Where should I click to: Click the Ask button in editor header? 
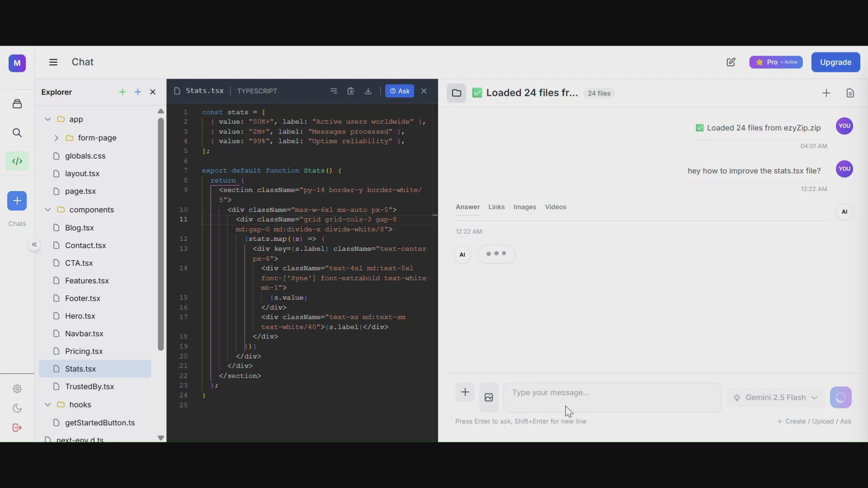[400, 91]
